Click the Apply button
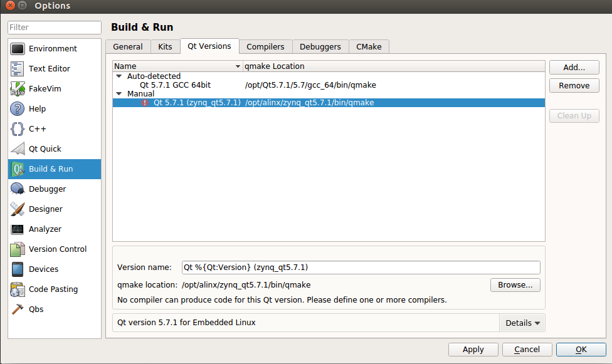 click(x=473, y=350)
